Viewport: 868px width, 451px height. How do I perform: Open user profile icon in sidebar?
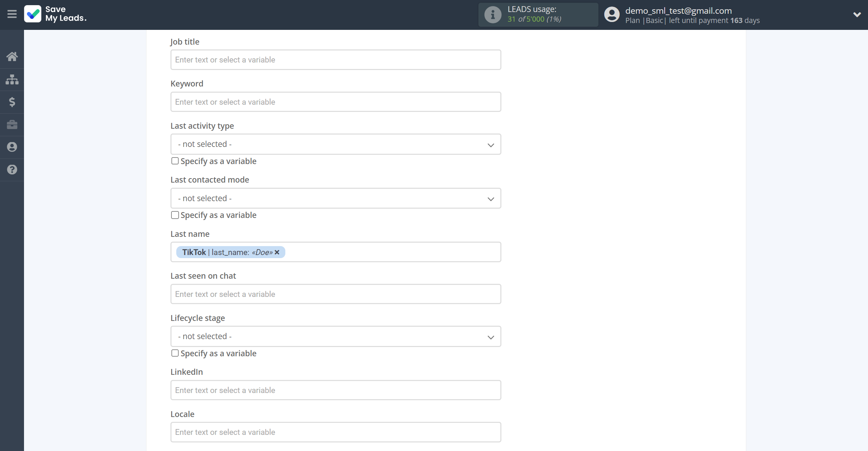[x=12, y=147]
